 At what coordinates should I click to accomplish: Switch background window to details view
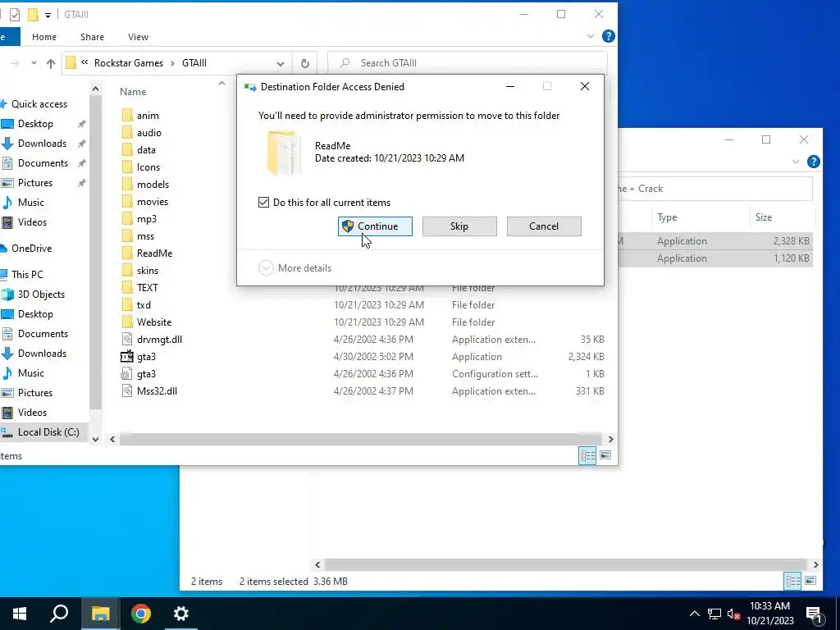coord(793,582)
